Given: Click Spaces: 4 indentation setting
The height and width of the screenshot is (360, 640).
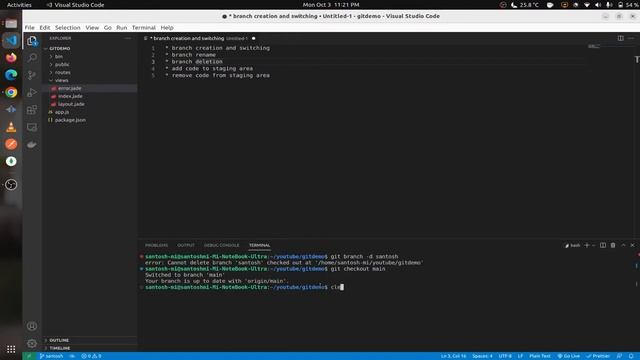Looking at the screenshot, I should (482, 356).
